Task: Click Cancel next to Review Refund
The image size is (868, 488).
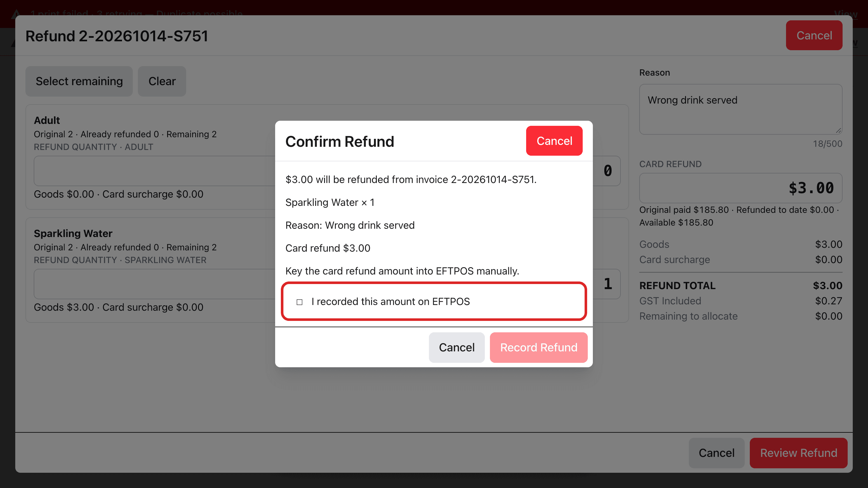Action: coord(716,453)
